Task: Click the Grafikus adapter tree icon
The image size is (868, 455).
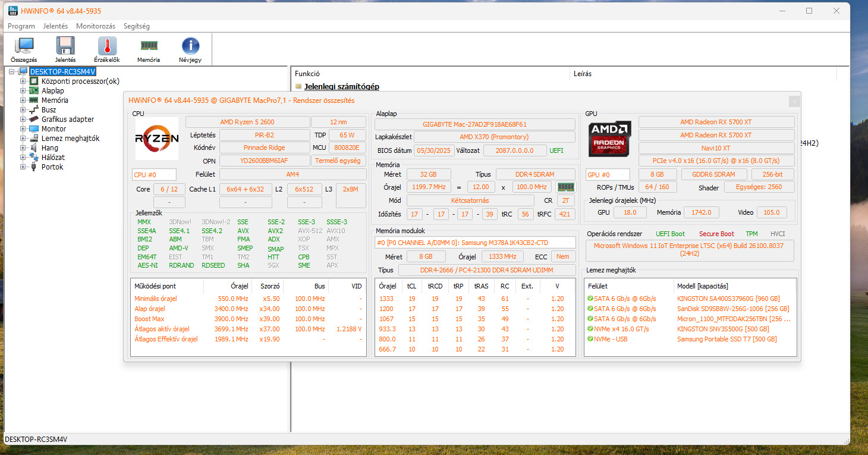Action: (x=34, y=120)
